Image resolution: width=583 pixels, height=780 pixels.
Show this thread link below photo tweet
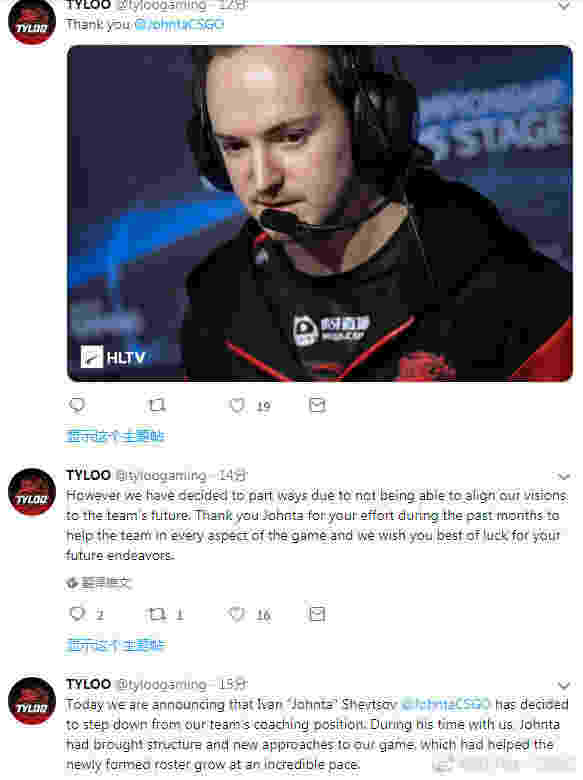coord(115,436)
